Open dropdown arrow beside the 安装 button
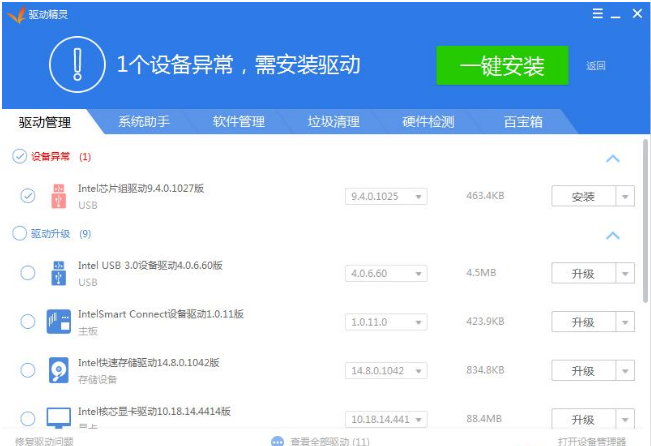Screen dimensions: 651x446 tap(626, 197)
